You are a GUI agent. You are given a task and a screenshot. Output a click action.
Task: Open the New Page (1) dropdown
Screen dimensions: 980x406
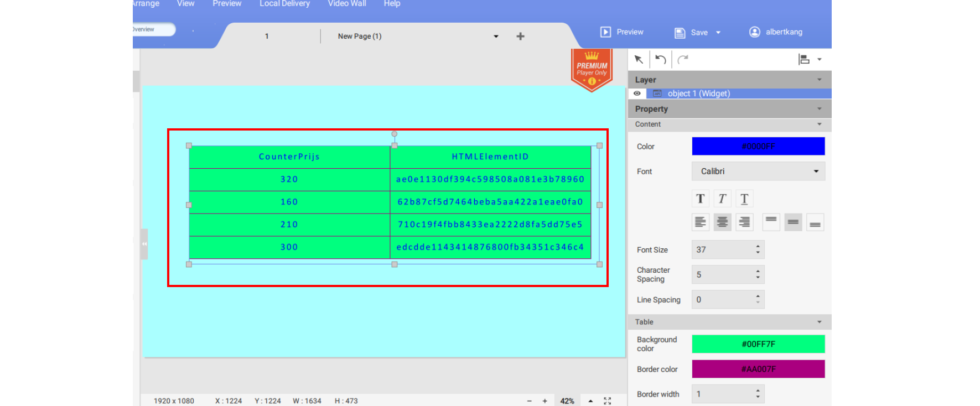pyautogui.click(x=496, y=37)
